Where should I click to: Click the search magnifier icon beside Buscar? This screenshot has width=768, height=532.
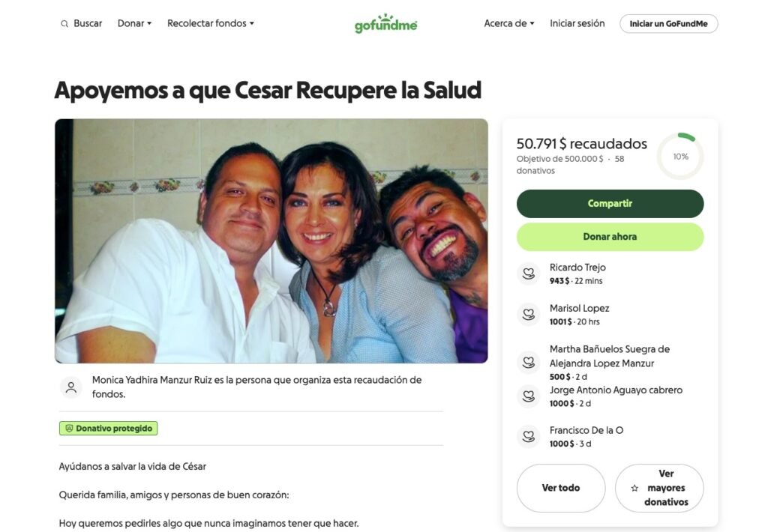coord(64,23)
